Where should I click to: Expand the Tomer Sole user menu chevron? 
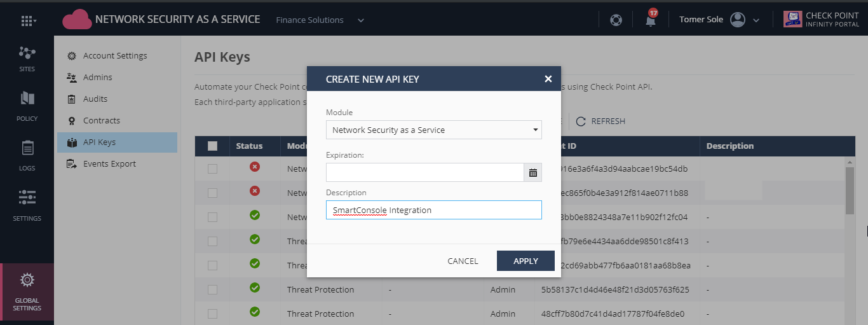coord(756,20)
